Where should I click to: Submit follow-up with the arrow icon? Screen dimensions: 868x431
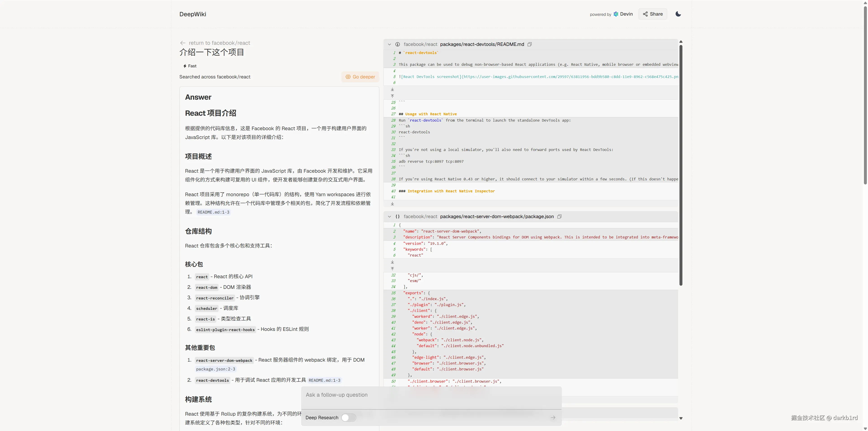553,417
